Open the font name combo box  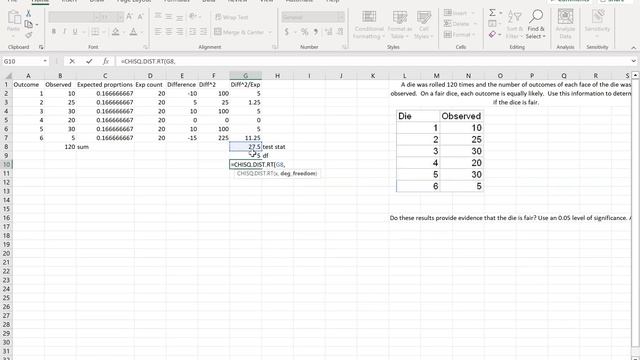pos(73,17)
